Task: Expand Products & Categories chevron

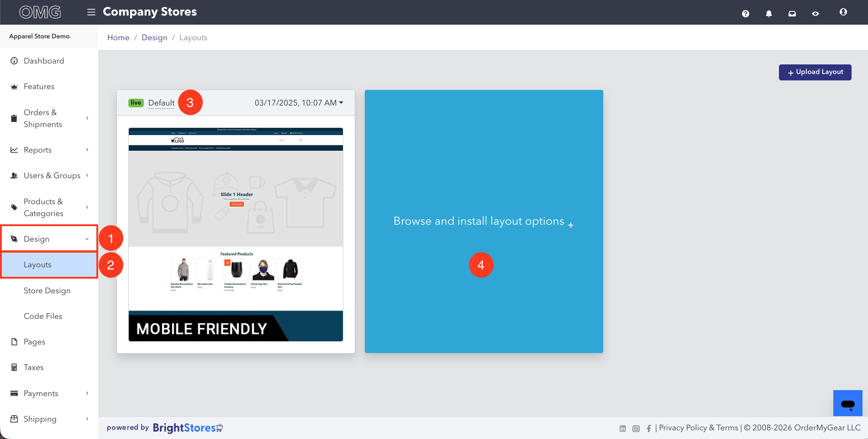Action: click(87, 207)
